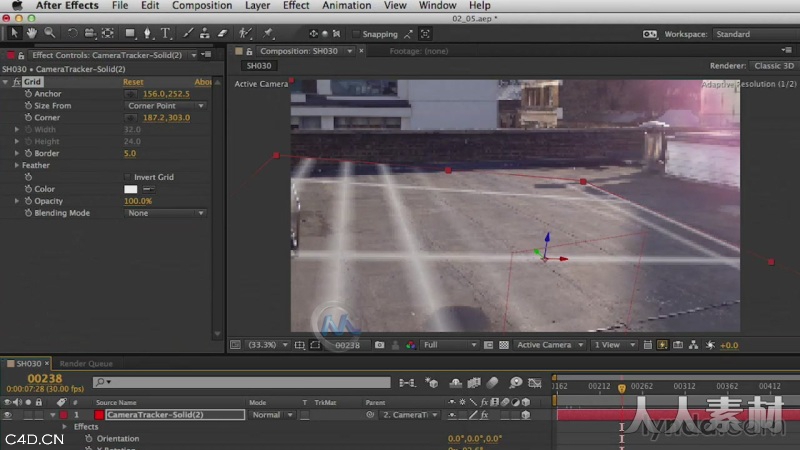This screenshot has height=450, width=800.
Task: Open the Apple menu
Action: click(x=17, y=6)
